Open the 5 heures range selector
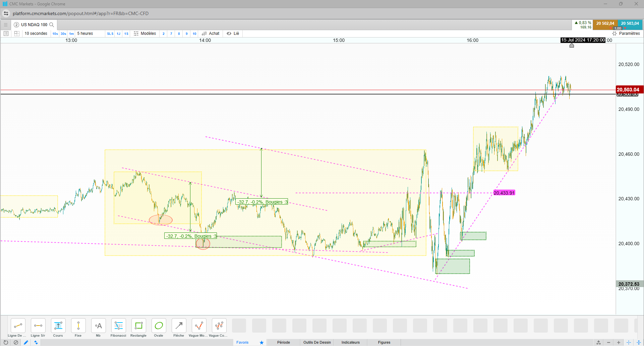This screenshot has height=346, width=644. 85,33
